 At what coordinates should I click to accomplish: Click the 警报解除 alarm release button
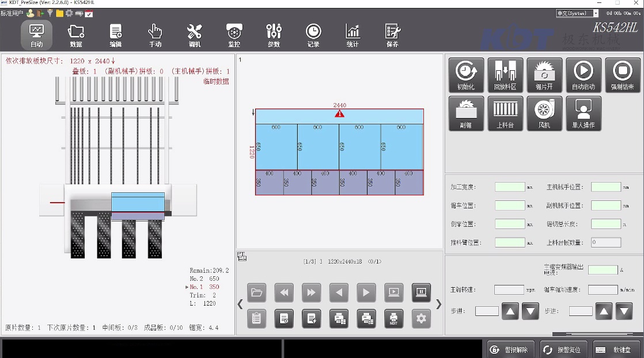[x=510, y=349]
